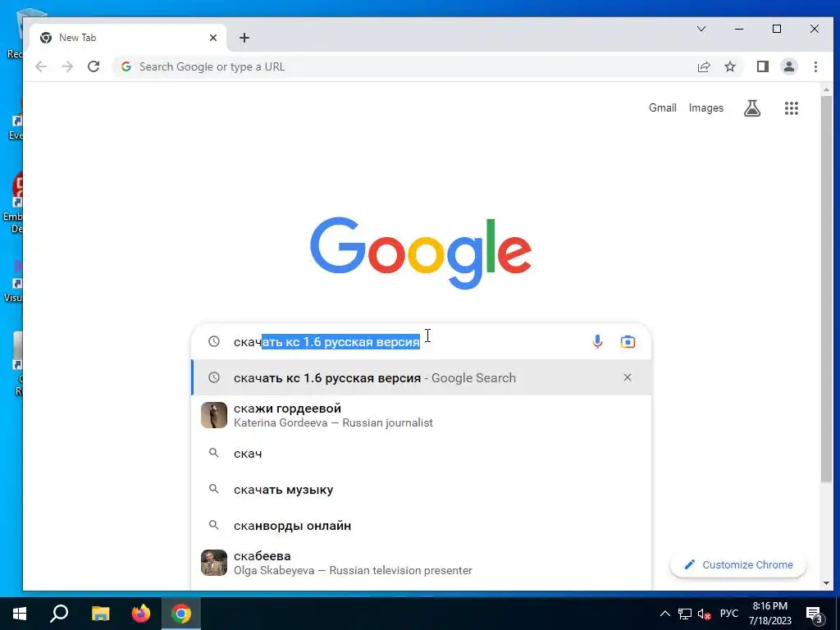Viewport: 840px width, 630px height.
Task: Click the Chrome taskbar icon
Action: pos(181,614)
